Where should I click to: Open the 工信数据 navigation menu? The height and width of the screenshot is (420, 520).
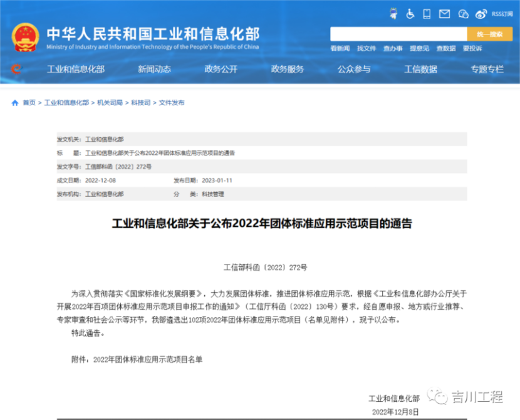421,69
